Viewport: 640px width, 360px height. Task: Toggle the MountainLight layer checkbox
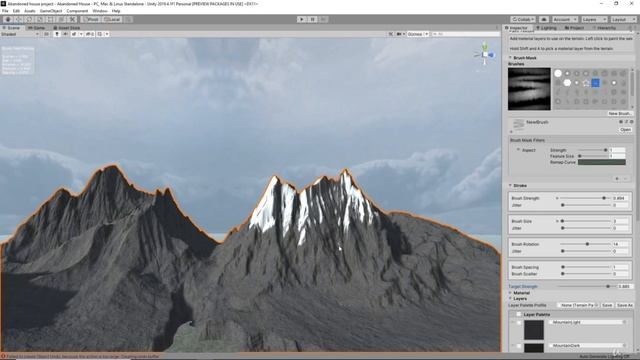(519, 322)
